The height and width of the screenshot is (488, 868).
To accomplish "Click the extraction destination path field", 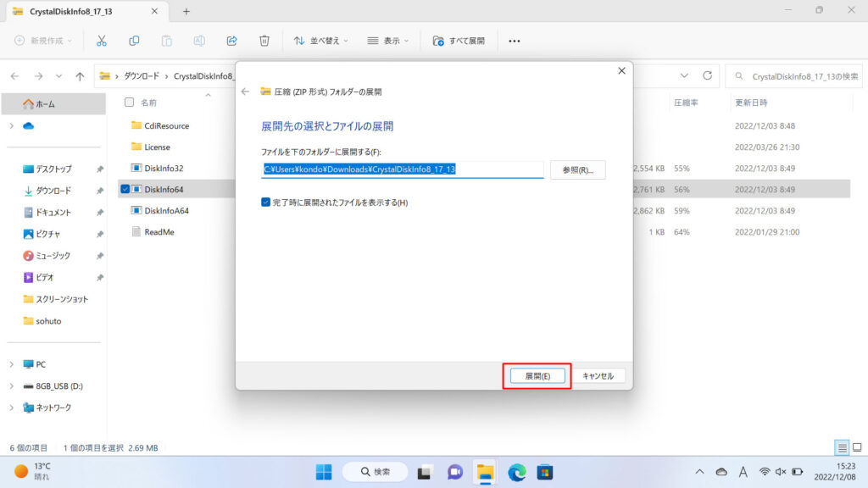I will (402, 169).
